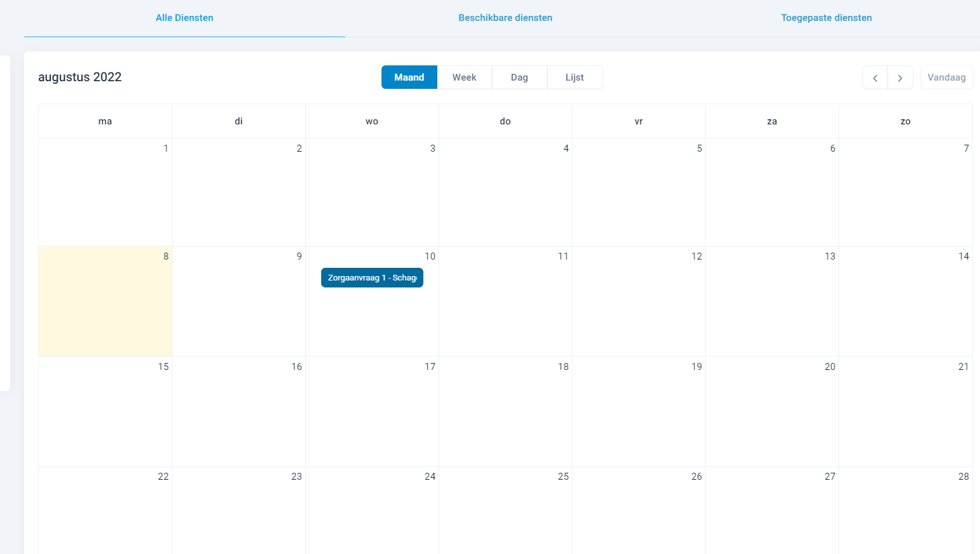Viewport: 980px width, 554px height.
Task: Click the 'zo' weekday column header
Action: point(906,121)
